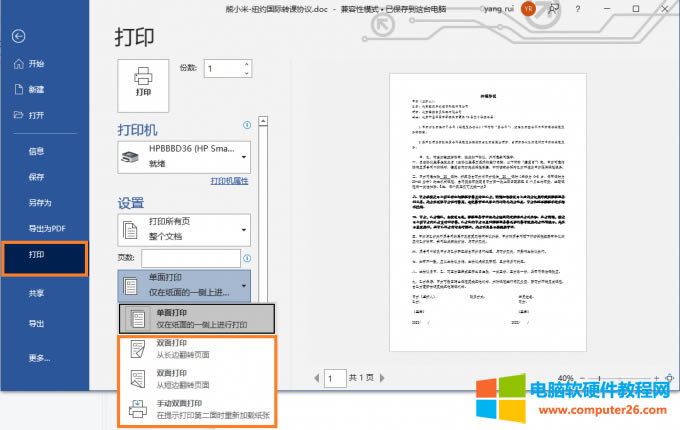This screenshot has width=680, height=430.
Task: Go to the next preview page arrow
Action: [x=384, y=379]
